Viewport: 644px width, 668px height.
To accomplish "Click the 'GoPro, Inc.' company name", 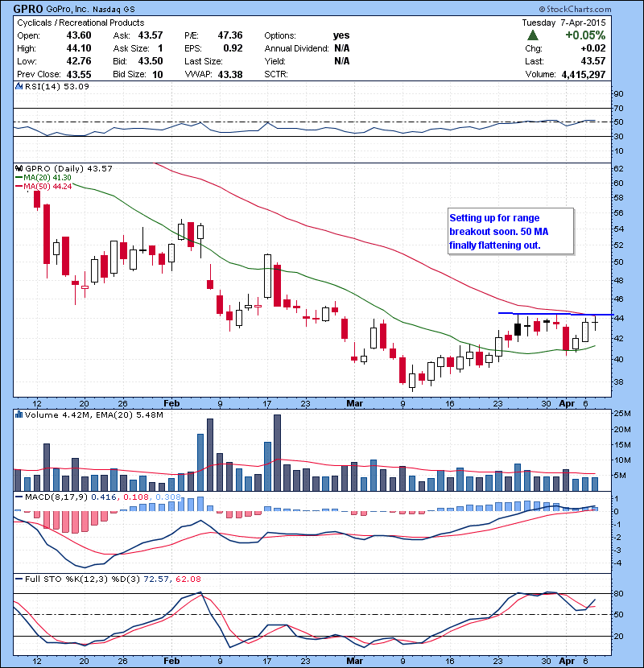I will (x=67, y=9).
